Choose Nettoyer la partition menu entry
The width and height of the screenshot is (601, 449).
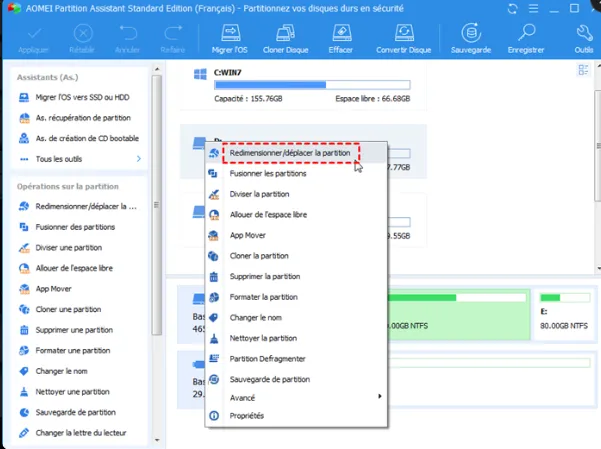tap(296, 338)
